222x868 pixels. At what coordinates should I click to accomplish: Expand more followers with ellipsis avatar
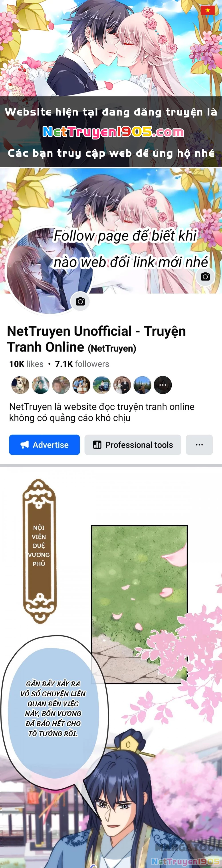pyautogui.click(x=163, y=385)
